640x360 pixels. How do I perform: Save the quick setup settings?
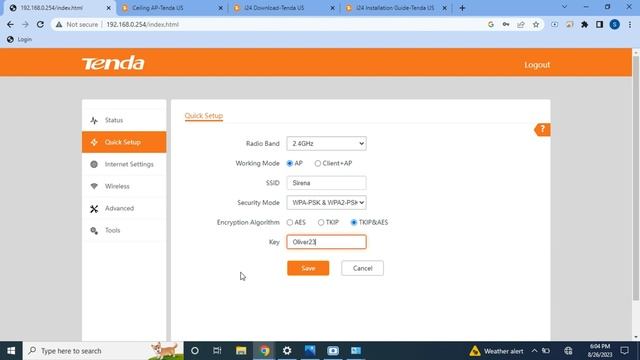pyautogui.click(x=308, y=268)
